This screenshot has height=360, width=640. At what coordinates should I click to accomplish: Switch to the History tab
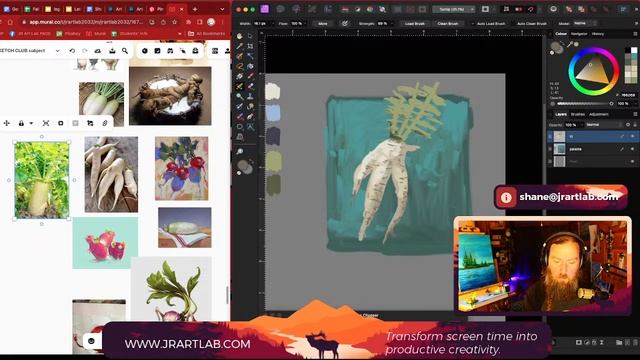click(598, 34)
